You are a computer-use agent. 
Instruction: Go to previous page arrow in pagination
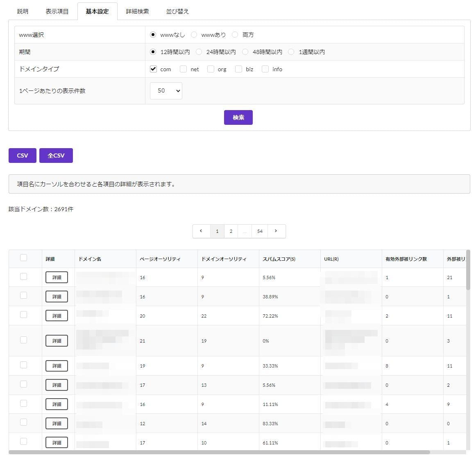pyautogui.click(x=201, y=231)
